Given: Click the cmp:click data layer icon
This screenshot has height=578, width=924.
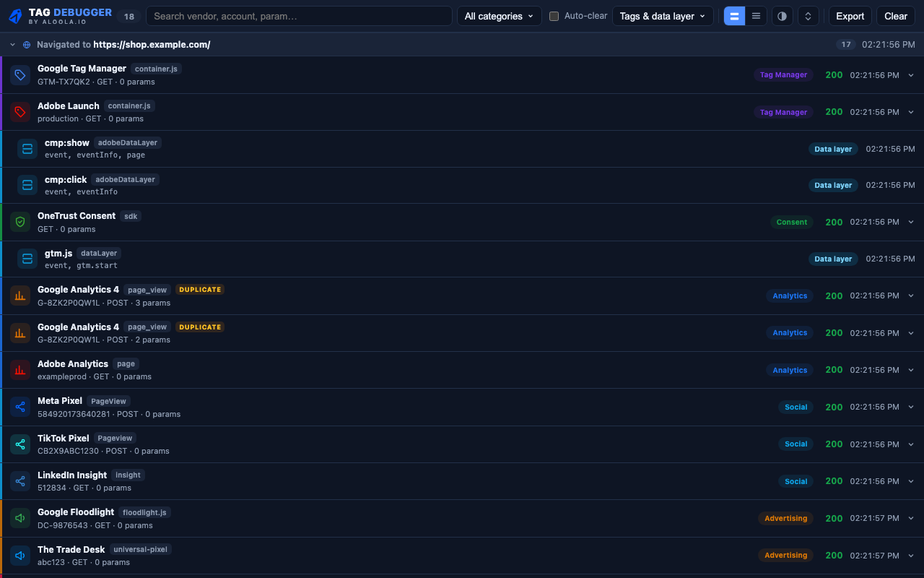Looking at the screenshot, I should click(x=27, y=185).
